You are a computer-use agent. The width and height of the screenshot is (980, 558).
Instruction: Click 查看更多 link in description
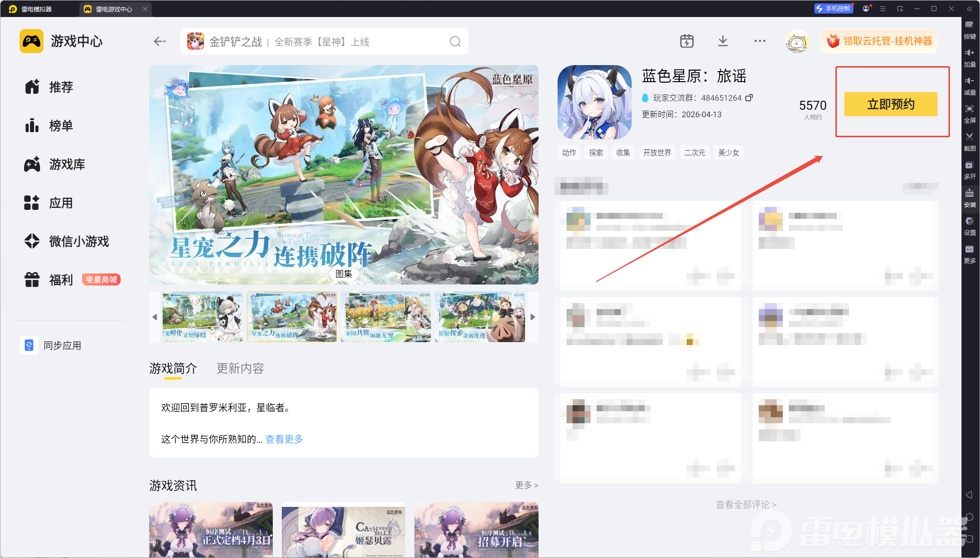tap(284, 439)
